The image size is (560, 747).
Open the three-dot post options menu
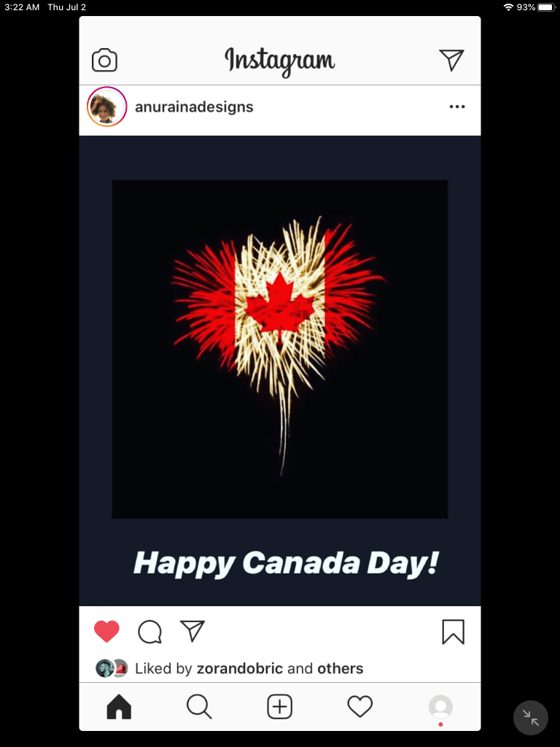[457, 107]
